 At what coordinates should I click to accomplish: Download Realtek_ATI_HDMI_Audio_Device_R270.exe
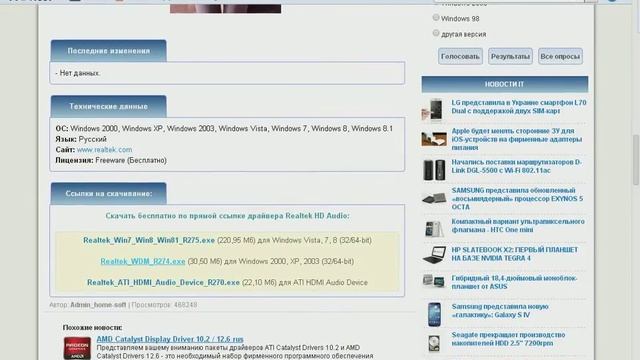(163, 282)
